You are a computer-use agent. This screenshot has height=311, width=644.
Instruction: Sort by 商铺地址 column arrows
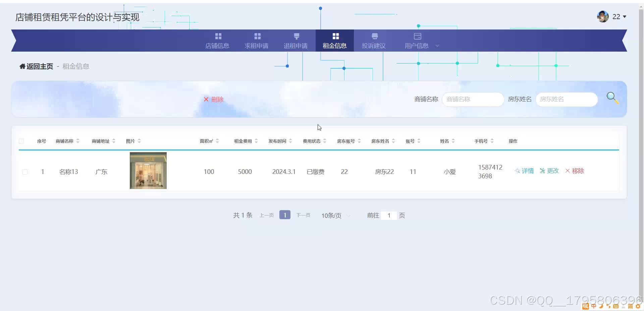[x=114, y=141]
